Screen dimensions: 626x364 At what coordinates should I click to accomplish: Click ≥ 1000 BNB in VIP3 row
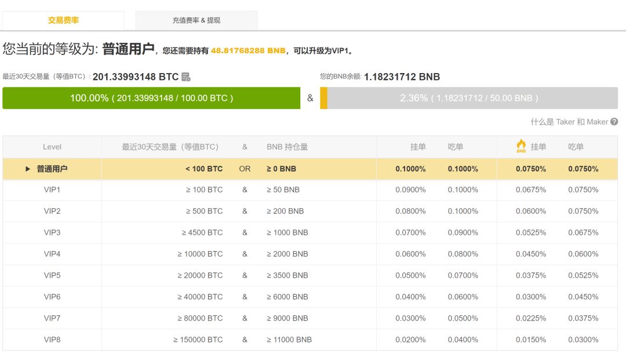287,232
